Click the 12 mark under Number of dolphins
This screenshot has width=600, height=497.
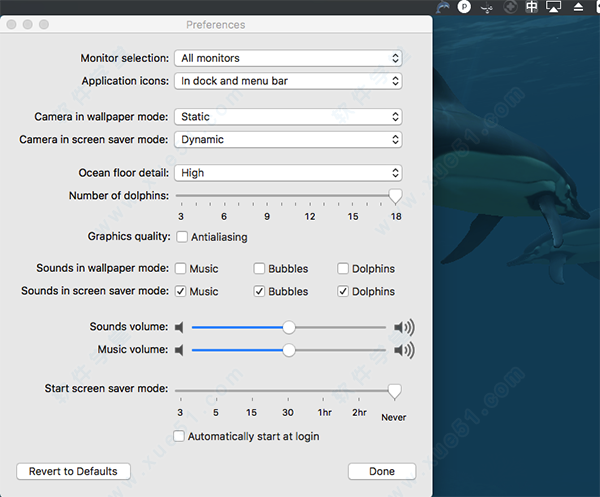coord(310,217)
